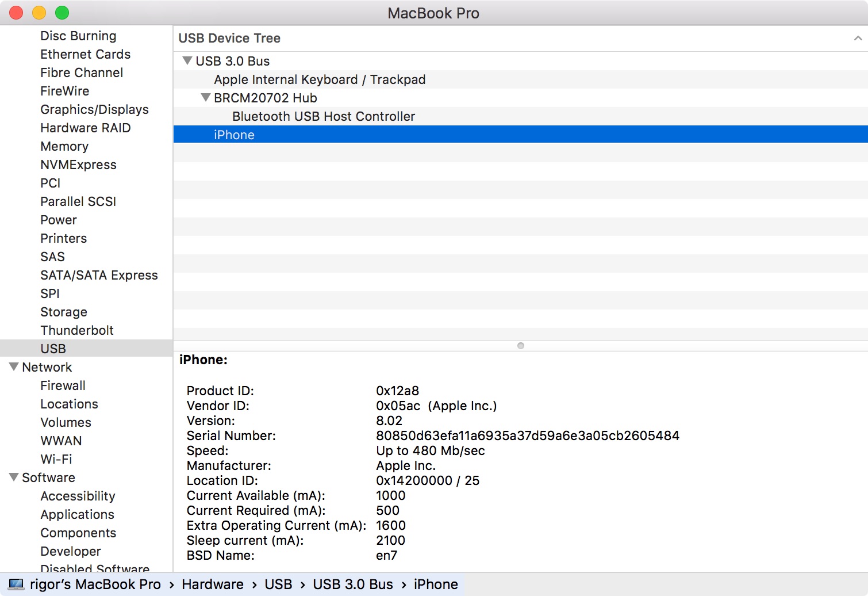Open Fibre Channel in the sidebar
The width and height of the screenshot is (868, 596).
pos(82,72)
